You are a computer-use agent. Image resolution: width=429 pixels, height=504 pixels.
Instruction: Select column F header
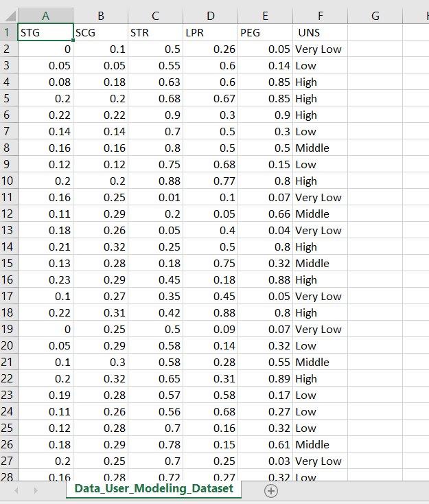(321, 15)
